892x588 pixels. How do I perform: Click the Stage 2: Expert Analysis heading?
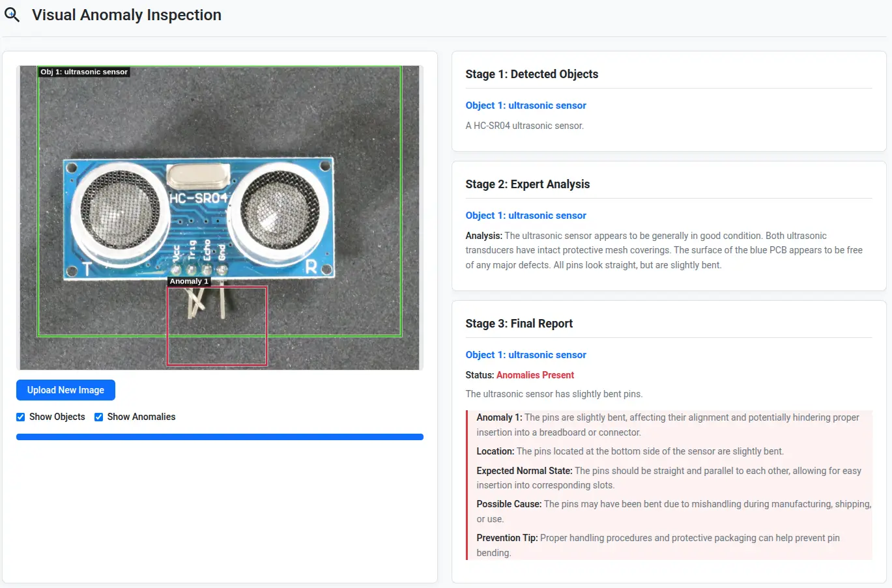[527, 184]
